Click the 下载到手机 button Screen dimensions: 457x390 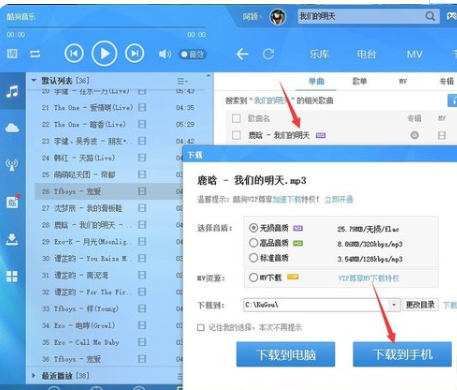pyautogui.click(x=402, y=354)
